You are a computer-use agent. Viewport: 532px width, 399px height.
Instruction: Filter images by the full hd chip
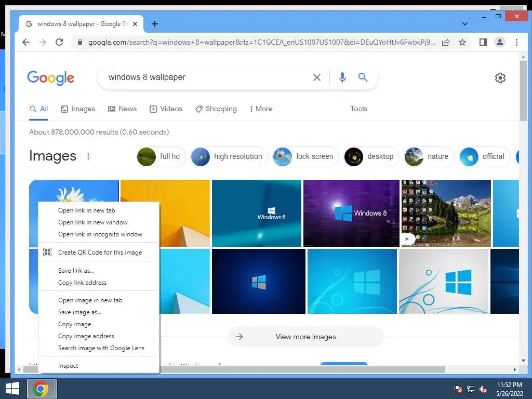click(161, 157)
